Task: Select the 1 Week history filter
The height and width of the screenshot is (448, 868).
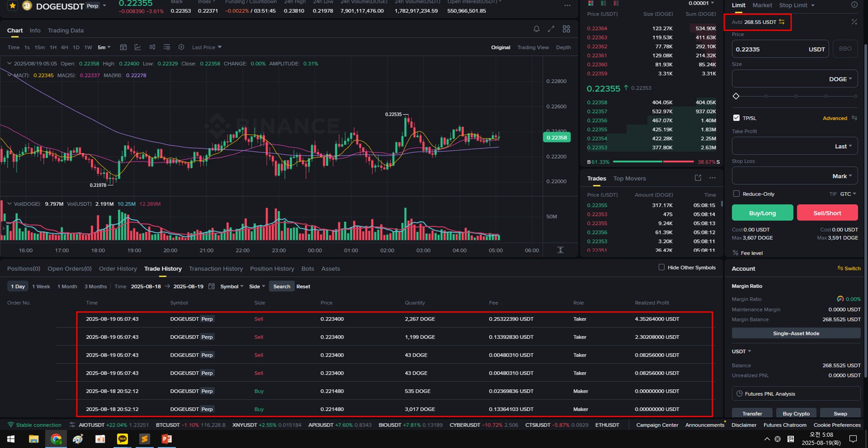Action: tap(41, 286)
